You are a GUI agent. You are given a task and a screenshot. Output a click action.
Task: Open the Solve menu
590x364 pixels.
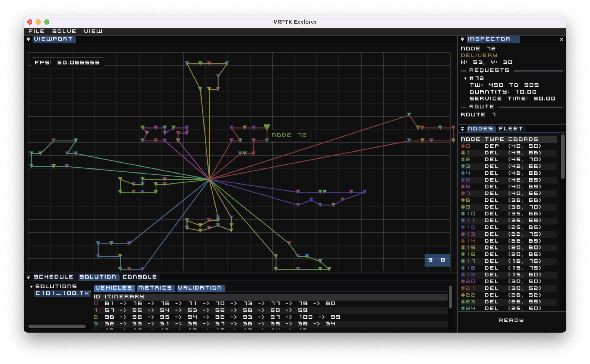click(64, 31)
